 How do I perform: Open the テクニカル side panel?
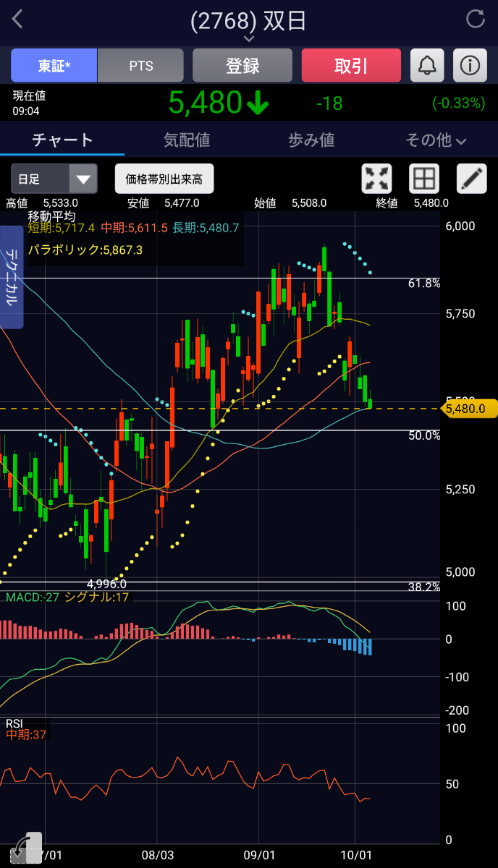pos(12,277)
